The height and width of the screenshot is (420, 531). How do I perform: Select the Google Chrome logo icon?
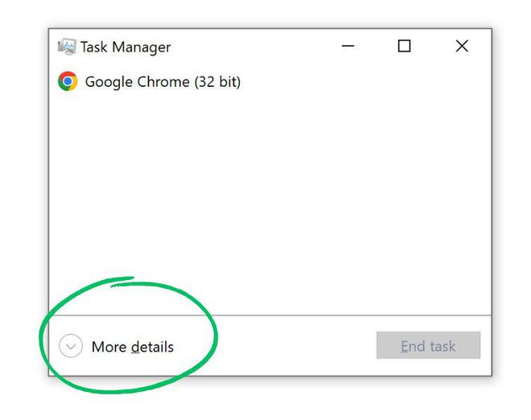68,81
